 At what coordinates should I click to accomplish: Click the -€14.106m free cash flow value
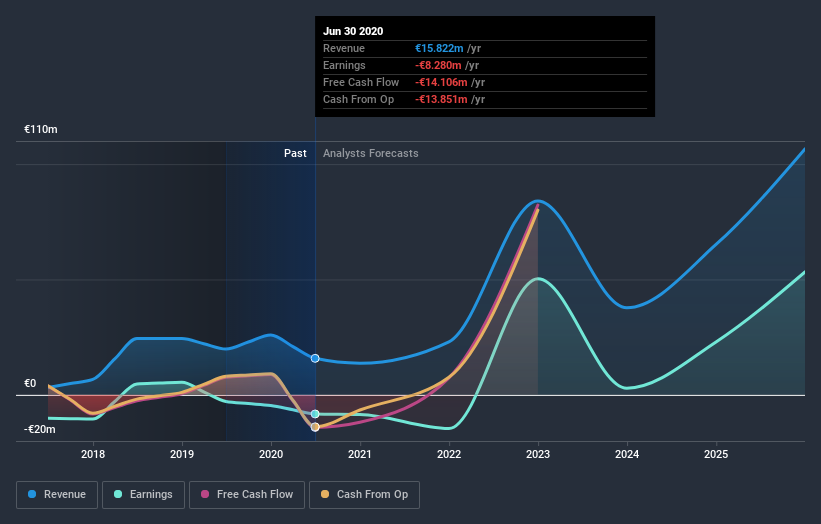(441, 82)
